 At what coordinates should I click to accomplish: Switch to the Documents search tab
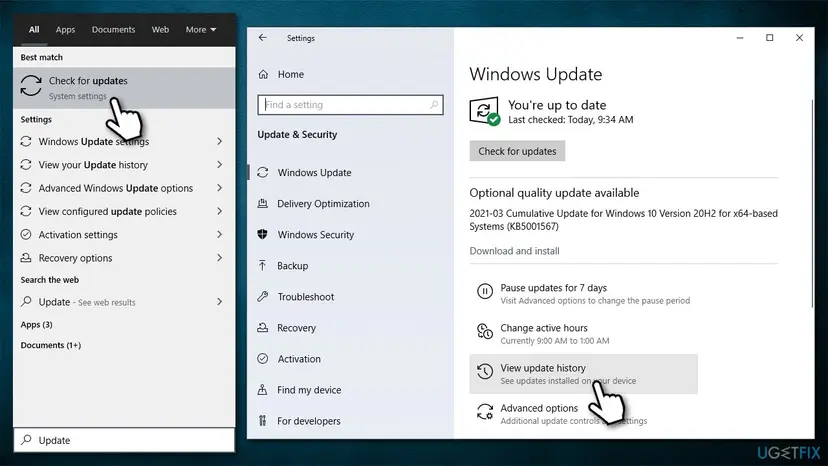click(114, 30)
